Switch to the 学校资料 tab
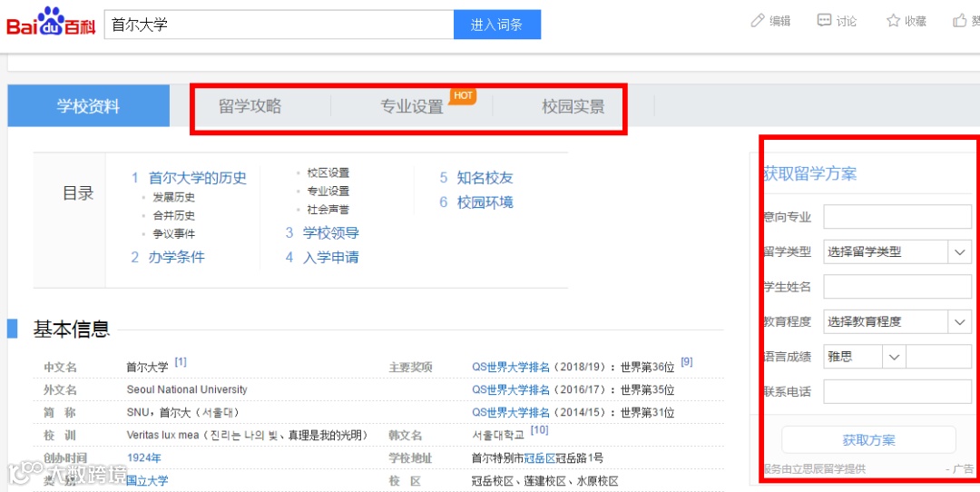 click(88, 106)
